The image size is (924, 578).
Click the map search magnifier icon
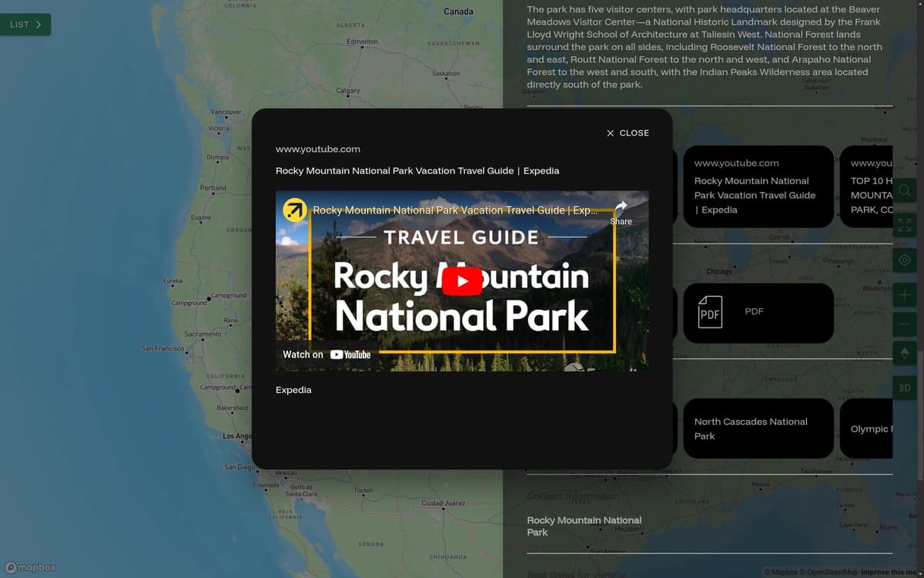(905, 190)
